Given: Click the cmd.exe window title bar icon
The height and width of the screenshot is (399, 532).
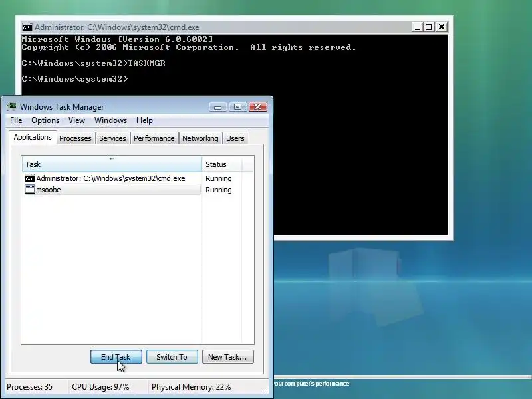Looking at the screenshot, I should coord(27,27).
